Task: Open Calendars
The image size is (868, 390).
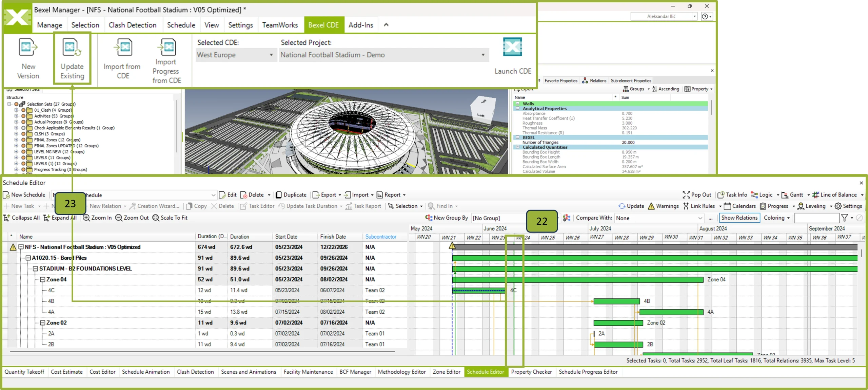Action: pyautogui.click(x=740, y=206)
